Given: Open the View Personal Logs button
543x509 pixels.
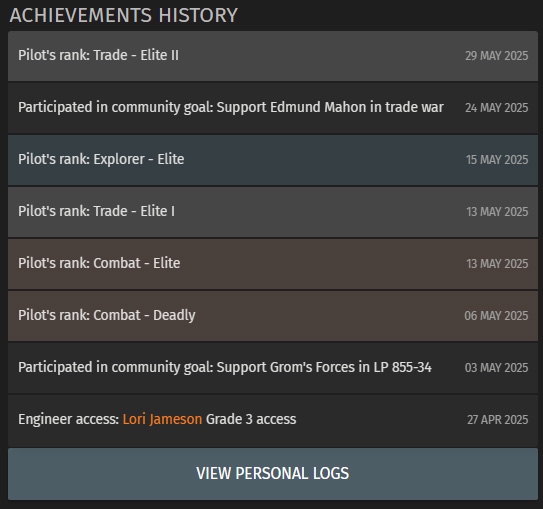Looking at the screenshot, I should click(x=273, y=474).
